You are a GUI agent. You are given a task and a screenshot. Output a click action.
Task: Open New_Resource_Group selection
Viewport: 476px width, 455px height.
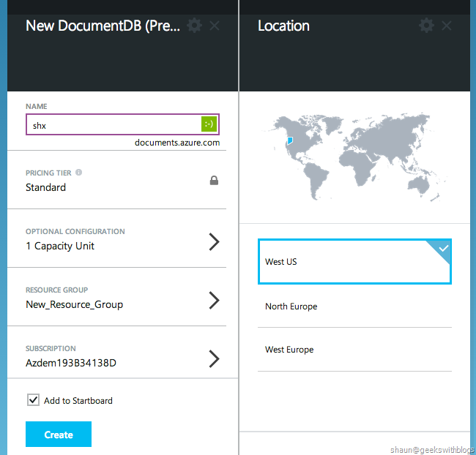click(75, 304)
